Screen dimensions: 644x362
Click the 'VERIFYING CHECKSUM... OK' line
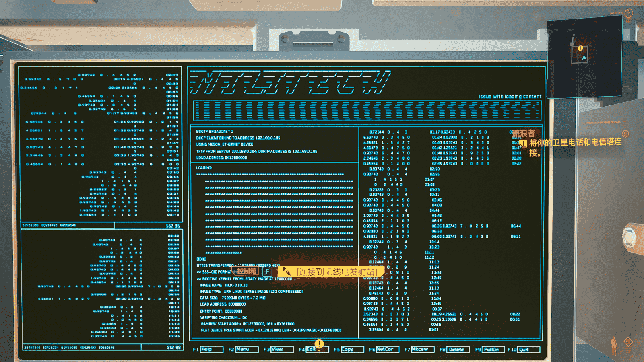pyautogui.click(x=223, y=317)
